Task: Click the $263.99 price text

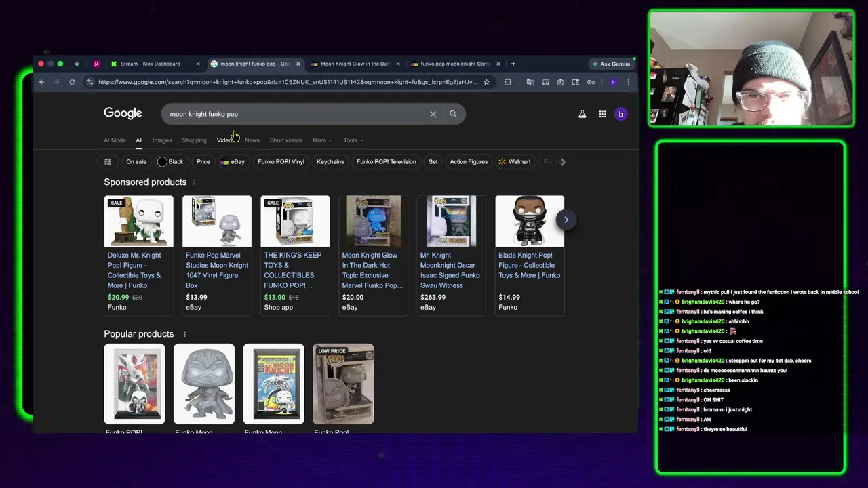Action: 433,297
